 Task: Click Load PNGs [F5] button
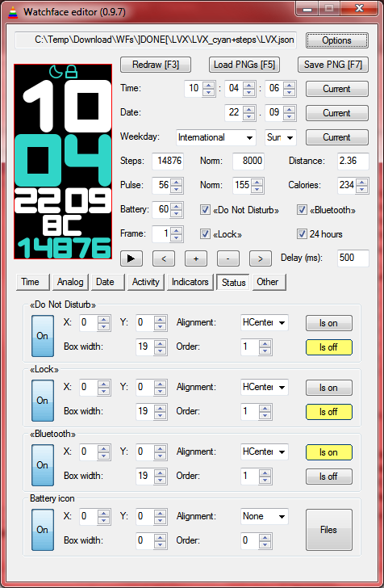(244, 65)
